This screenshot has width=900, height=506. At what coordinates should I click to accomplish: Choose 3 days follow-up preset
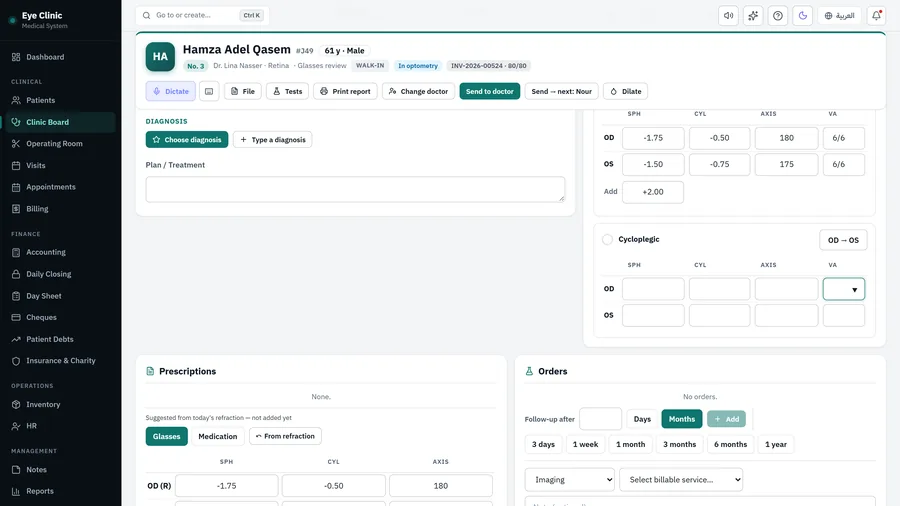click(543, 444)
